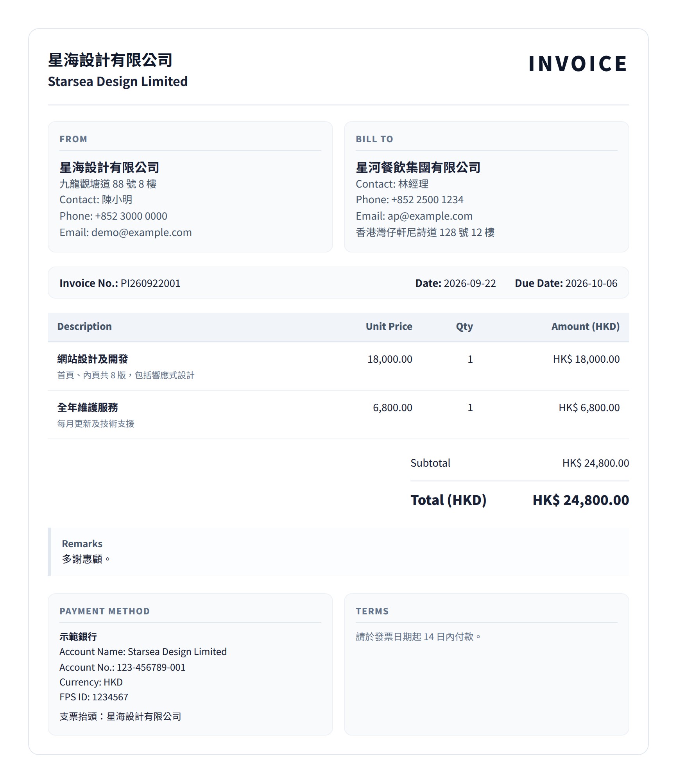Click the INVOICE title heading

[578, 64]
